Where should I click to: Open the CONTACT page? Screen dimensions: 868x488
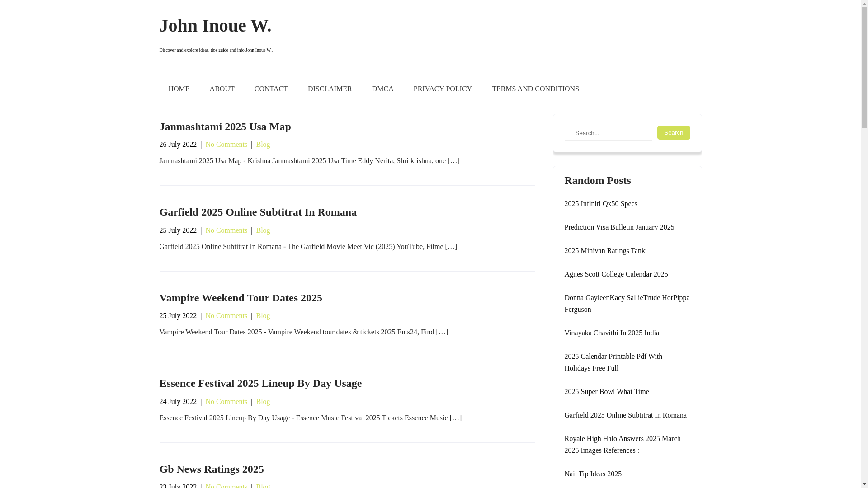271,89
